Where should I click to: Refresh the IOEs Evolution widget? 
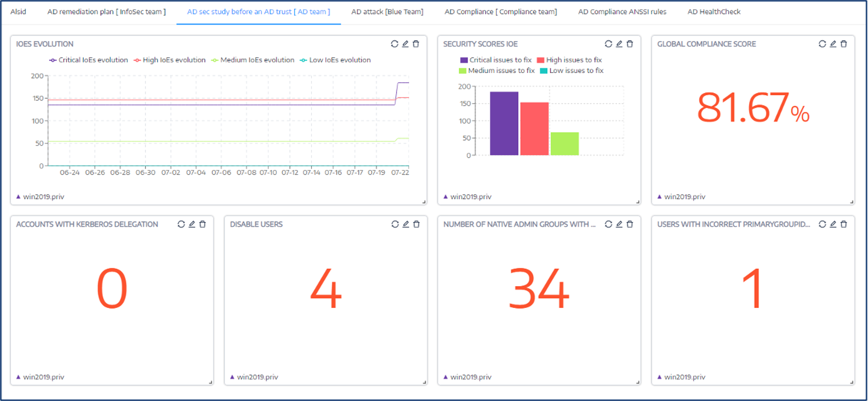point(394,44)
